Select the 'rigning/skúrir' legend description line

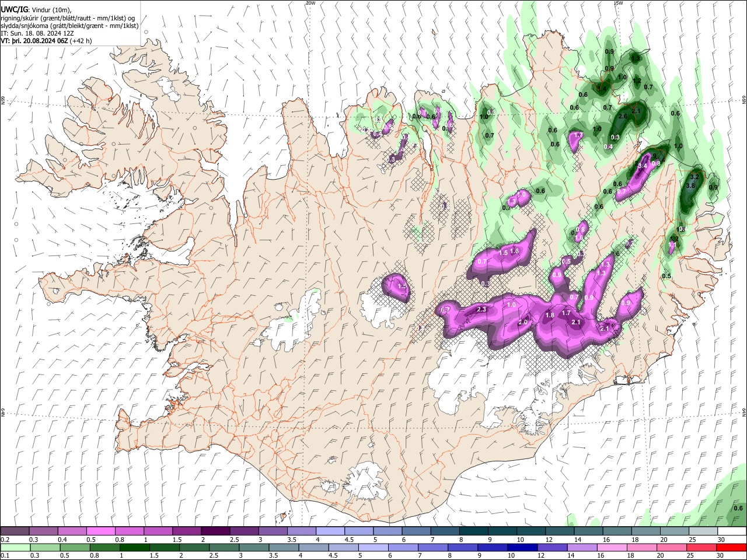pyautogui.click(x=68, y=18)
